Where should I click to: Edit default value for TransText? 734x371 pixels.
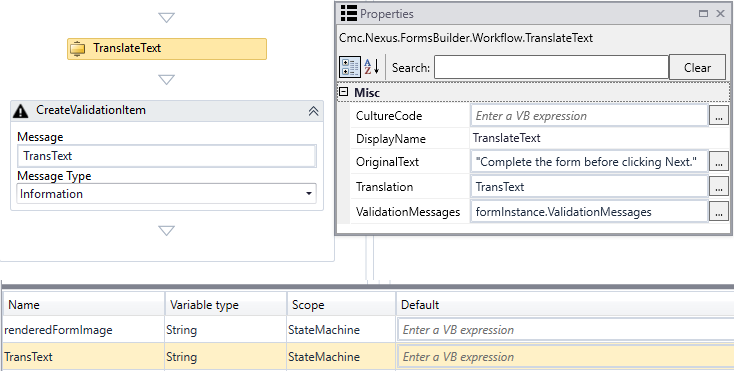[566, 357]
